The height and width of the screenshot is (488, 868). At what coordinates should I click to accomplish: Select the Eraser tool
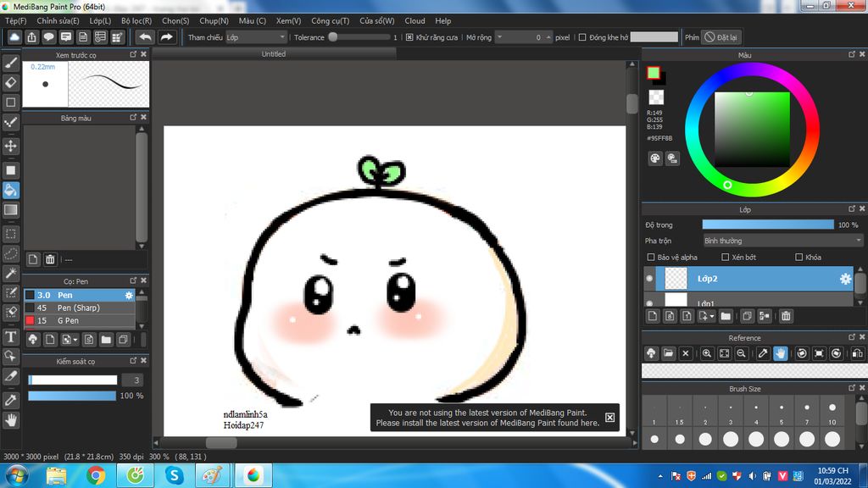pyautogui.click(x=10, y=82)
